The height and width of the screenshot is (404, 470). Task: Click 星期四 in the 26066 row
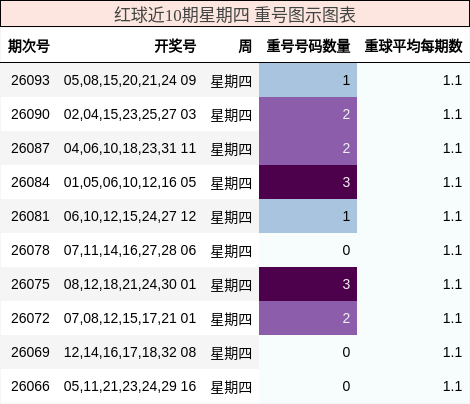click(x=231, y=387)
